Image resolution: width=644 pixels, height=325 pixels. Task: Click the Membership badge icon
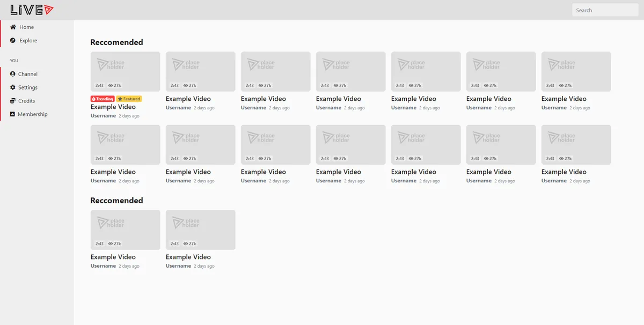pyautogui.click(x=13, y=114)
